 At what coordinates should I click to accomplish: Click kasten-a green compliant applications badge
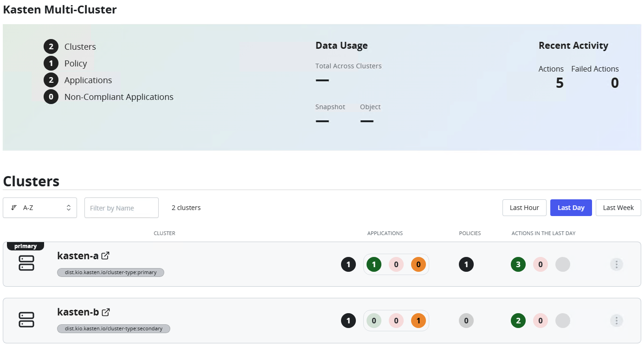click(x=374, y=264)
